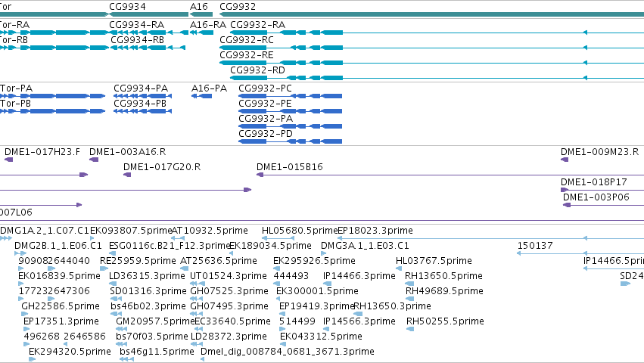Select the CG9934-PB protein label
644x363 pixels.
[x=140, y=104]
